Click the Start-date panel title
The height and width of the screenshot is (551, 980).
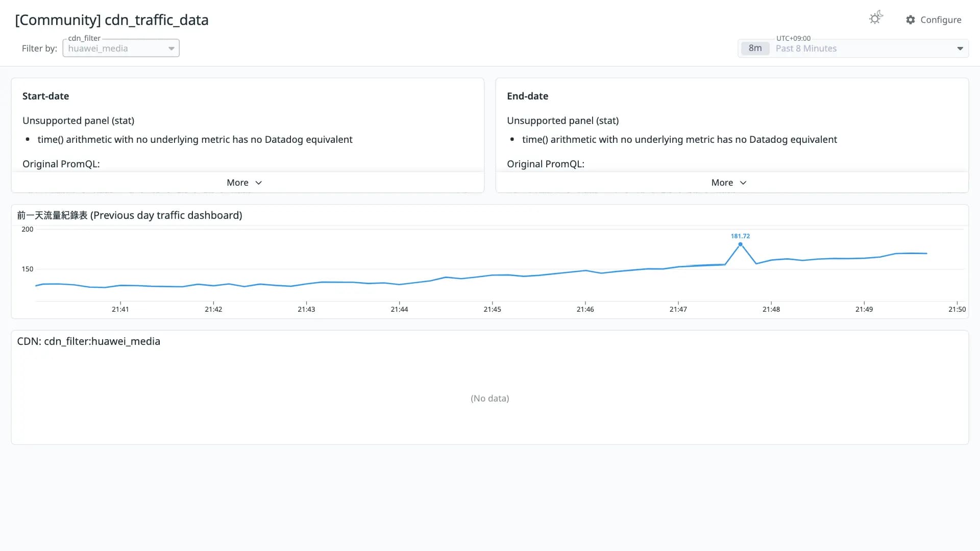coord(46,96)
